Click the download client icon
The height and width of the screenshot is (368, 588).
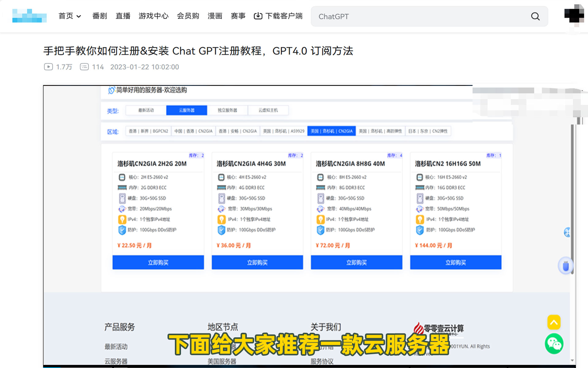click(258, 16)
